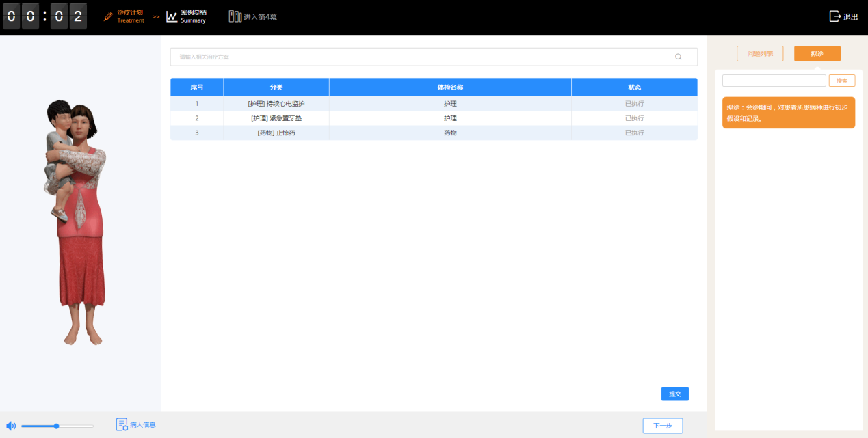The width and height of the screenshot is (868, 438).
Task: Click the chart icon for 案例总结
Action: coord(172,16)
